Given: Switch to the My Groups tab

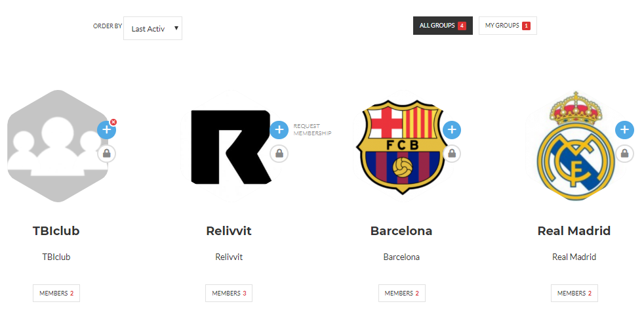Looking at the screenshot, I should [508, 26].
